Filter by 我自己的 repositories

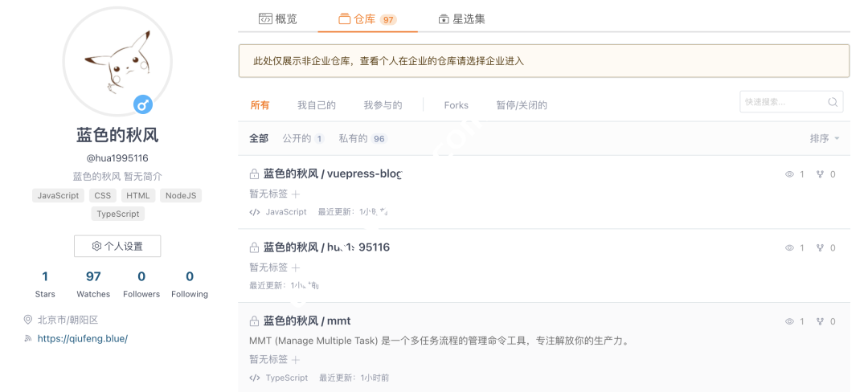(317, 105)
